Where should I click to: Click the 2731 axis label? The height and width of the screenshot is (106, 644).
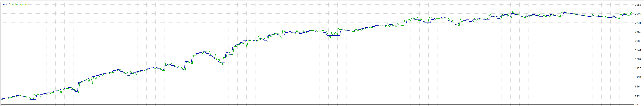point(638,23)
